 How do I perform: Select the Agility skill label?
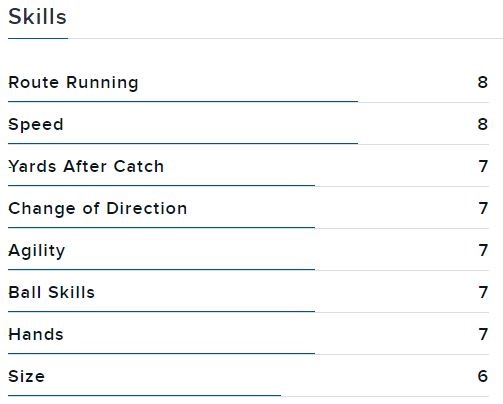pyautogui.click(x=37, y=251)
